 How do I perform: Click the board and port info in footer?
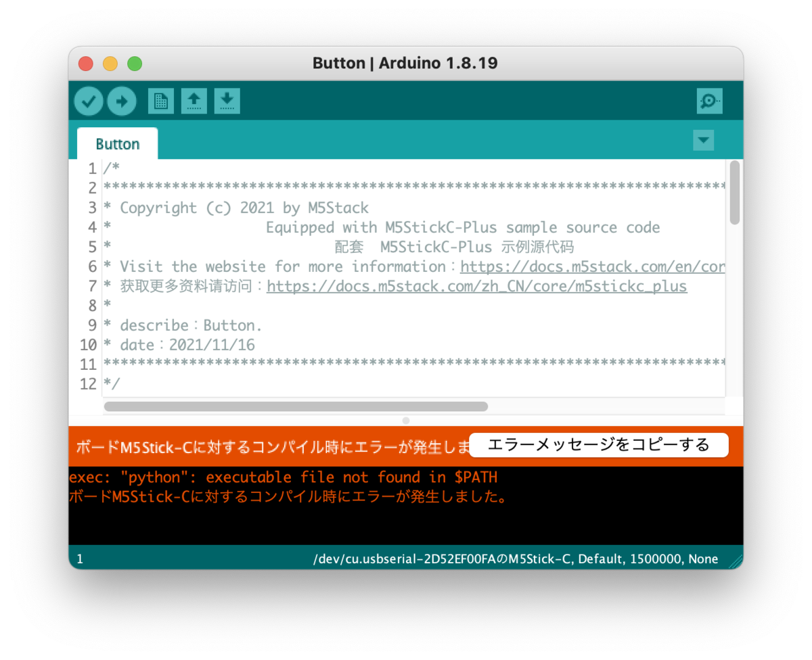pos(516,559)
